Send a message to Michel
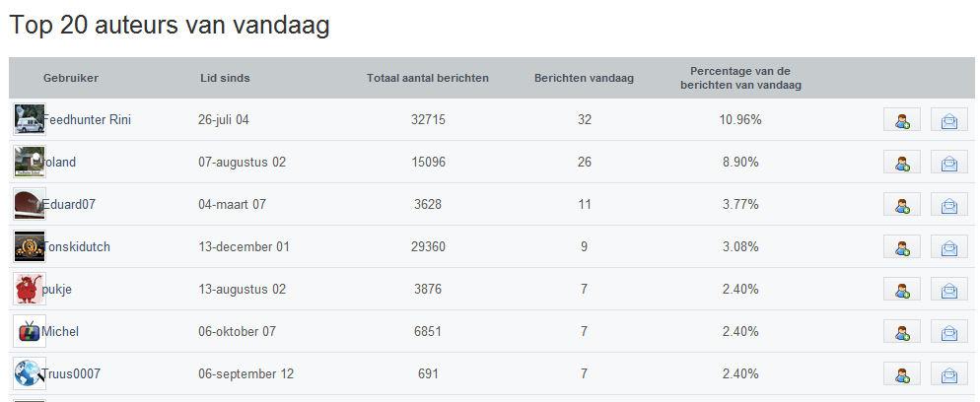980x402 pixels. click(x=948, y=331)
